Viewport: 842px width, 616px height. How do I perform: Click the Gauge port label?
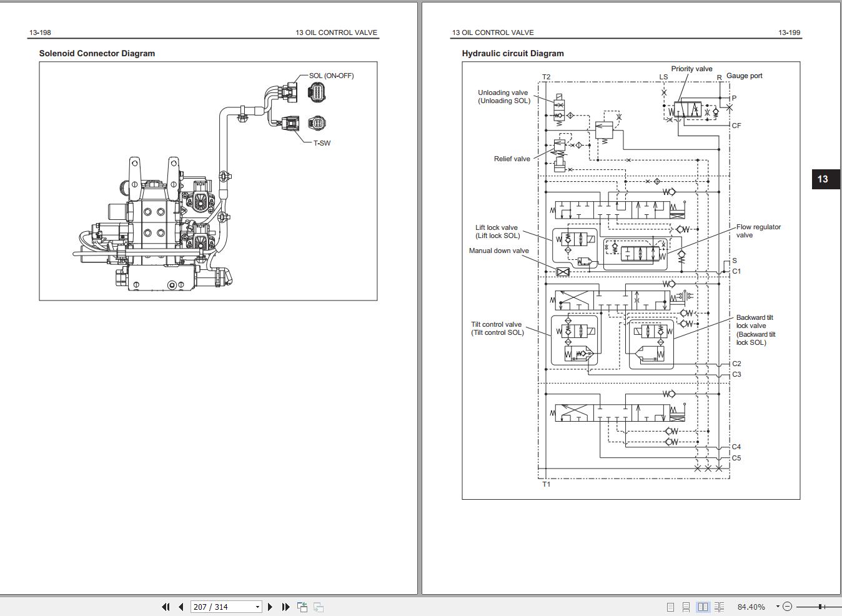click(x=744, y=76)
